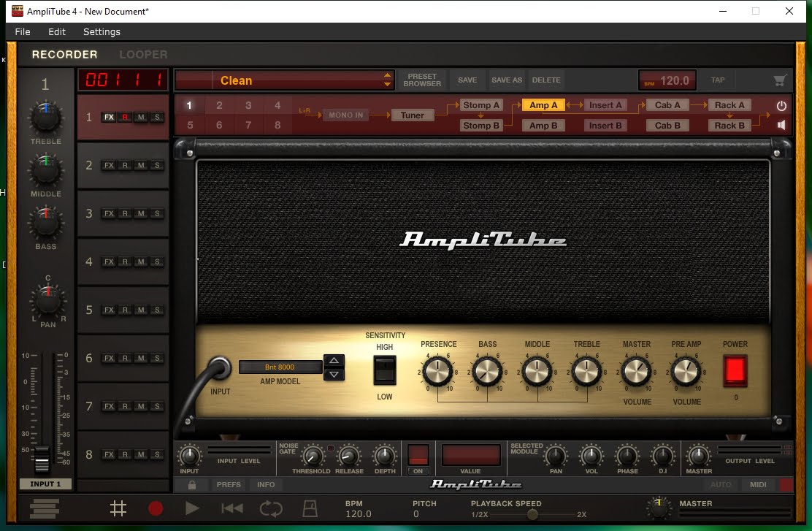This screenshot has width=812, height=531.
Task: Open the shopping cart store icon
Action: [x=780, y=80]
